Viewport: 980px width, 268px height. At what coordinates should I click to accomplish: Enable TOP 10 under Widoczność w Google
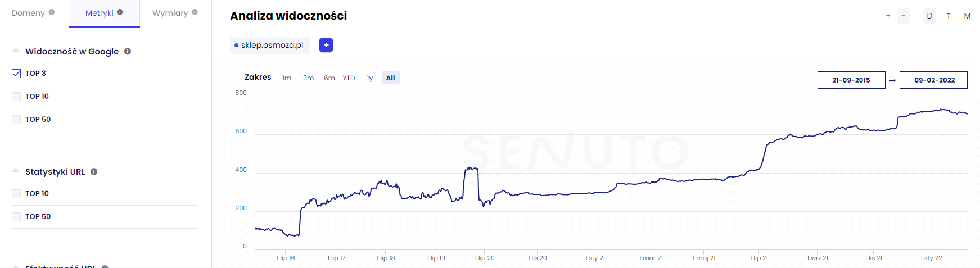click(x=16, y=97)
